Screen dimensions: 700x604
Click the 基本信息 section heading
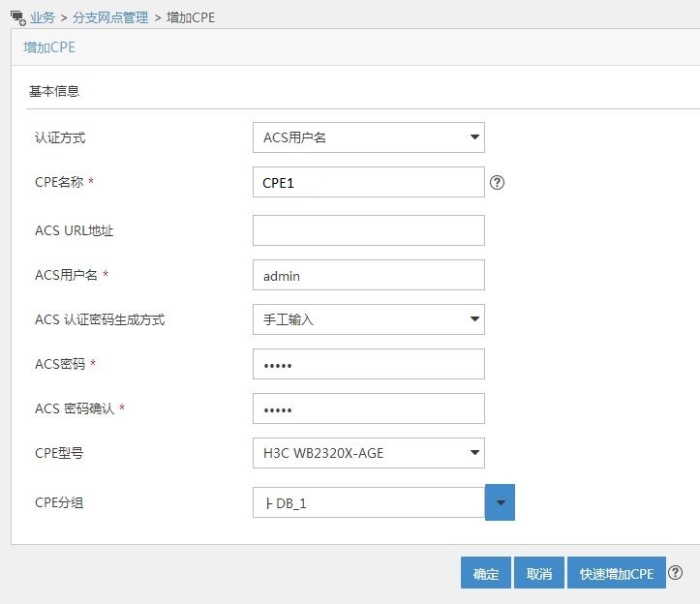(54, 91)
